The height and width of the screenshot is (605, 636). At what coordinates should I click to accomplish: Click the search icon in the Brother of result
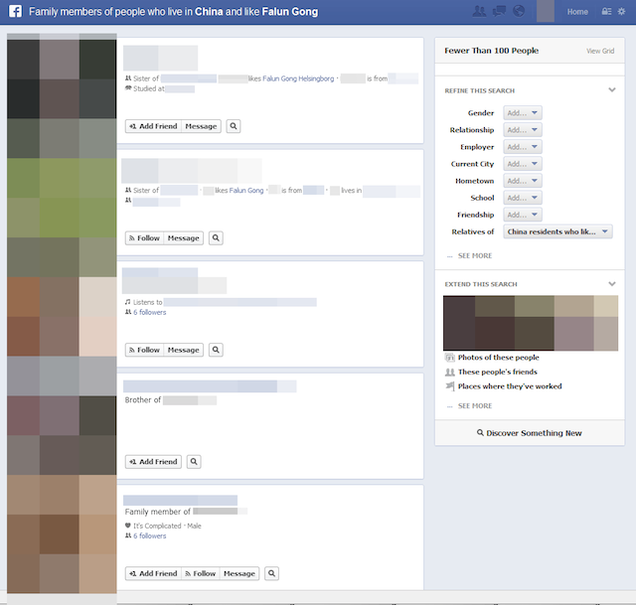coord(194,461)
